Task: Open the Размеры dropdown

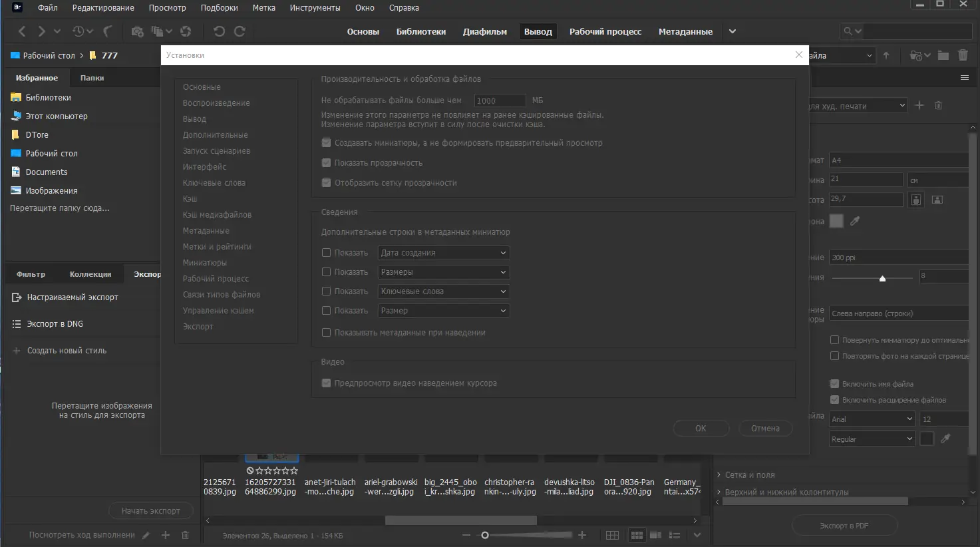Action: pyautogui.click(x=444, y=272)
